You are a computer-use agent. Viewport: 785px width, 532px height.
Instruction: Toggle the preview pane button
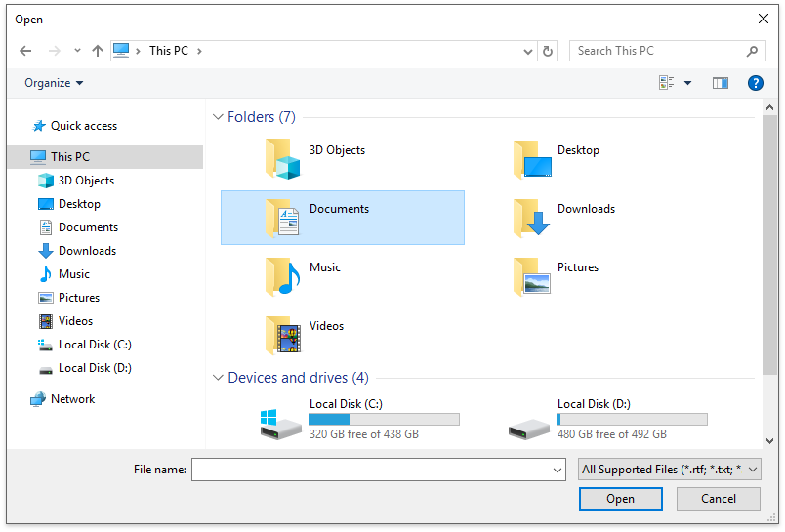click(x=721, y=83)
